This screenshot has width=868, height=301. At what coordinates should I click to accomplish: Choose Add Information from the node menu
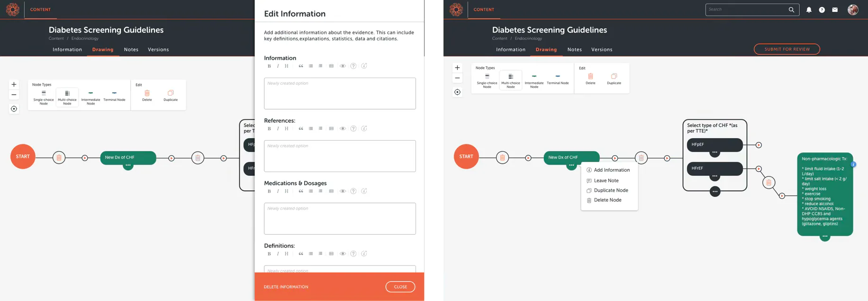coord(609,170)
